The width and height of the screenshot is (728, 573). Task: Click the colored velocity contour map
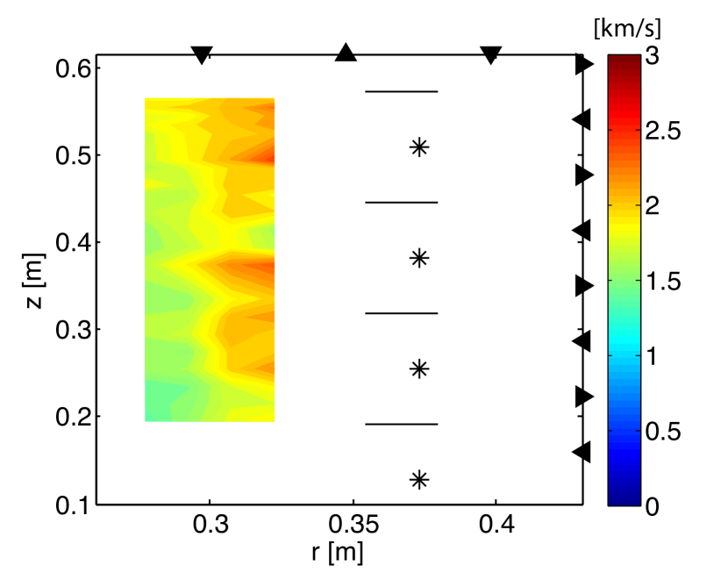pyautogui.click(x=210, y=260)
